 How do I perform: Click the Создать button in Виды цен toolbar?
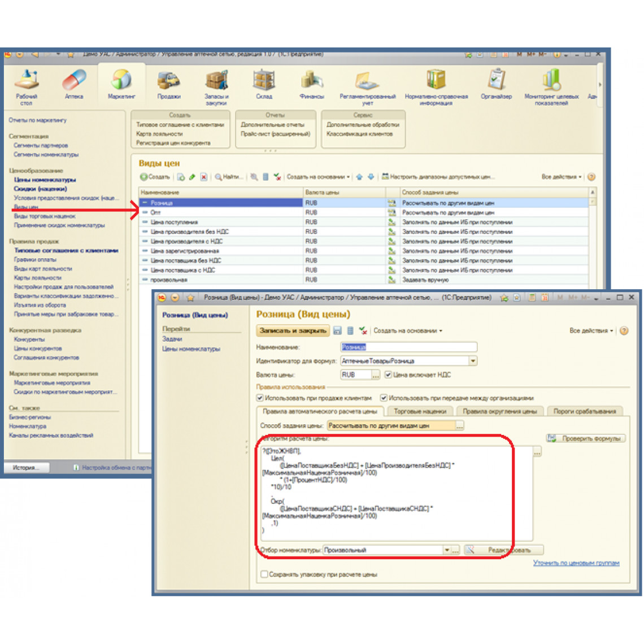point(155,177)
